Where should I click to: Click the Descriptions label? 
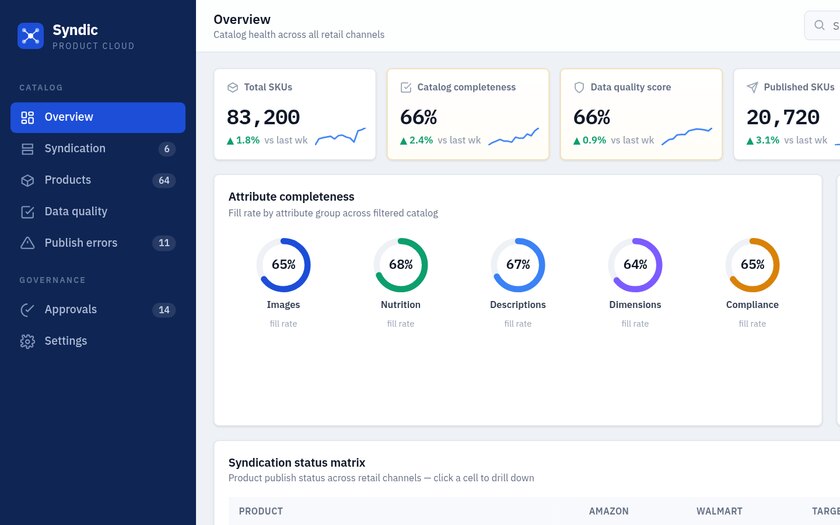pyautogui.click(x=518, y=305)
